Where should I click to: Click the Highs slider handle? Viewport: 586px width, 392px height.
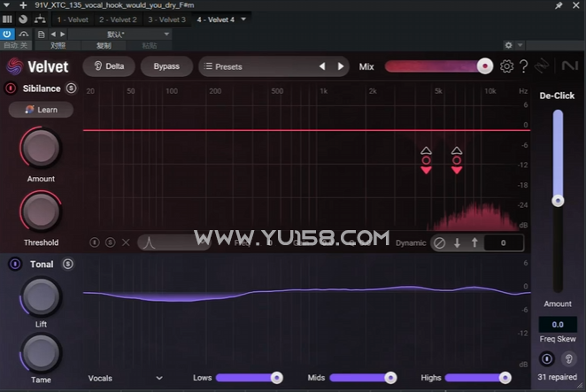pyautogui.click(x=505, y=378)
